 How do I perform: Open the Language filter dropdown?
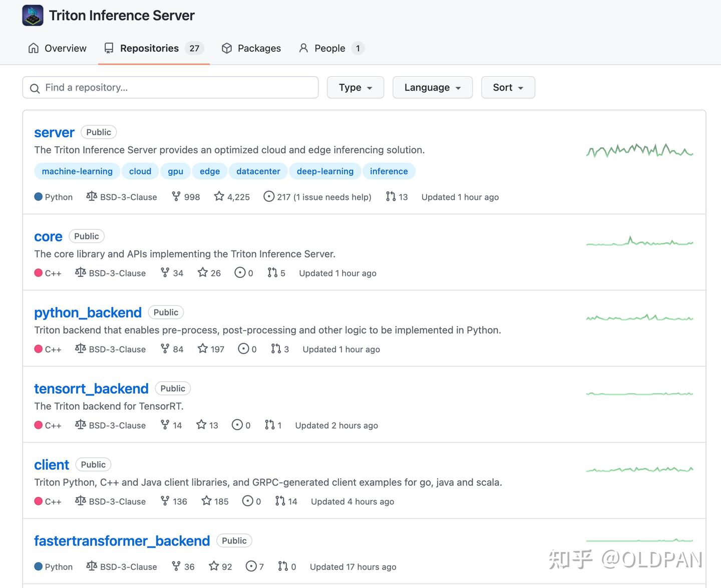pos(432,87)
